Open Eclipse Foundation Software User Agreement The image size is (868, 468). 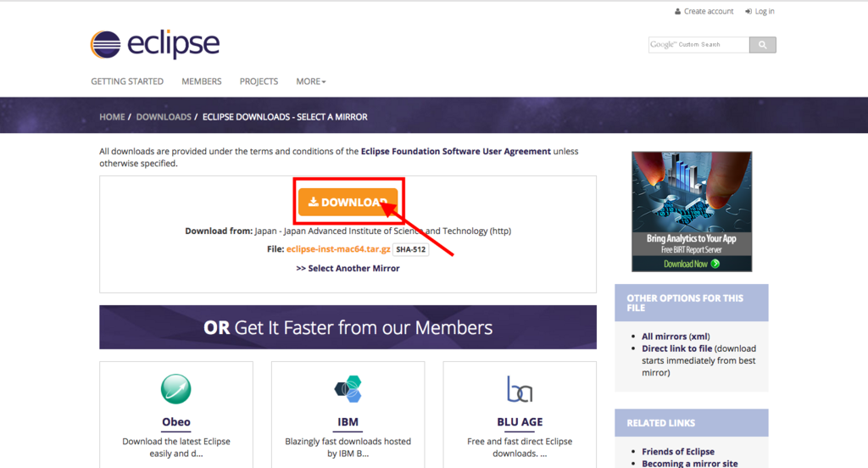pos(455,151)
